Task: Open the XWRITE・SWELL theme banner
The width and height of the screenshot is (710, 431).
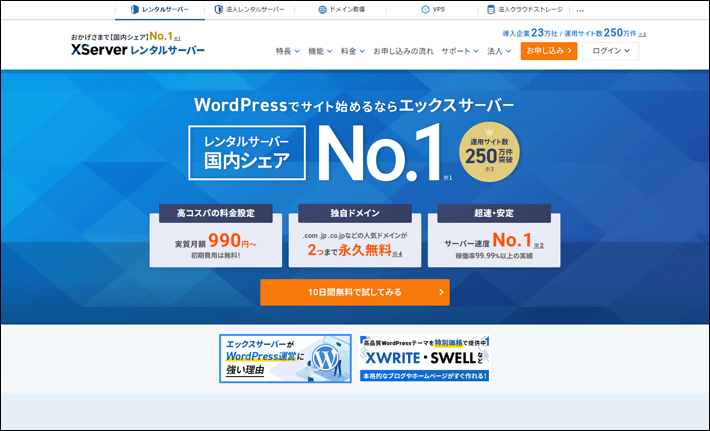Action: pyautogui.click(x=424, y=358)
